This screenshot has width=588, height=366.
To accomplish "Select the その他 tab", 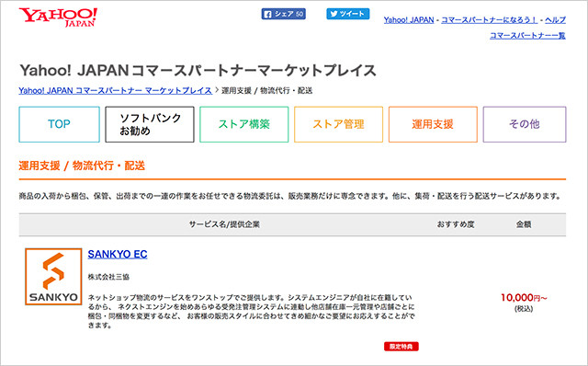I will tap(525, 124).
